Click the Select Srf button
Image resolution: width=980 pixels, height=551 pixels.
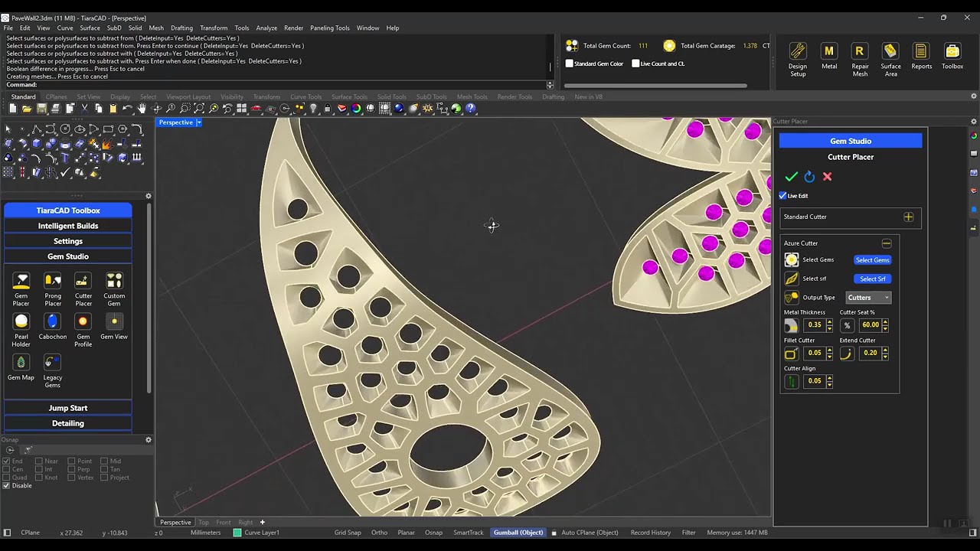coord(872,279)
